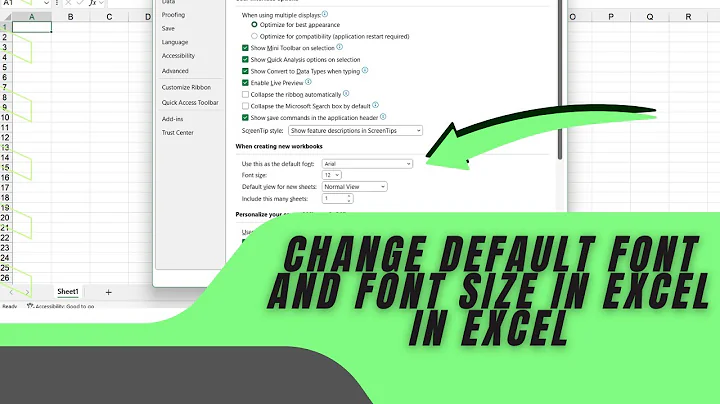Viewport: 720px width, 404px height.
Task: Click info icon beside Search box option
Action: point(375,105)
